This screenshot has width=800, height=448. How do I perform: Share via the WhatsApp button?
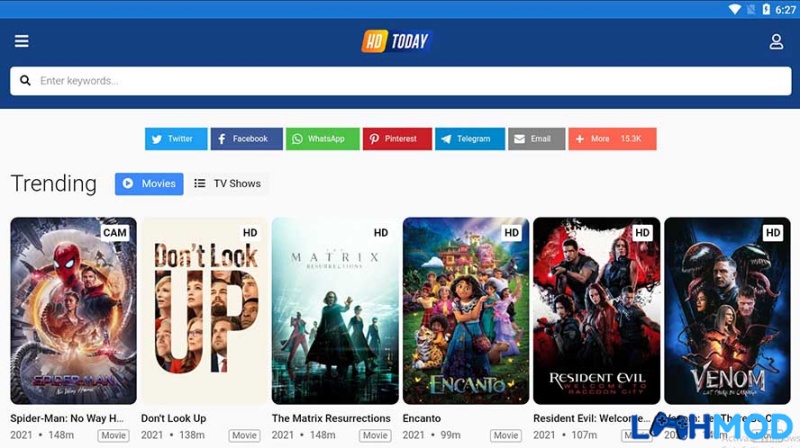click(x=322, y=139)
